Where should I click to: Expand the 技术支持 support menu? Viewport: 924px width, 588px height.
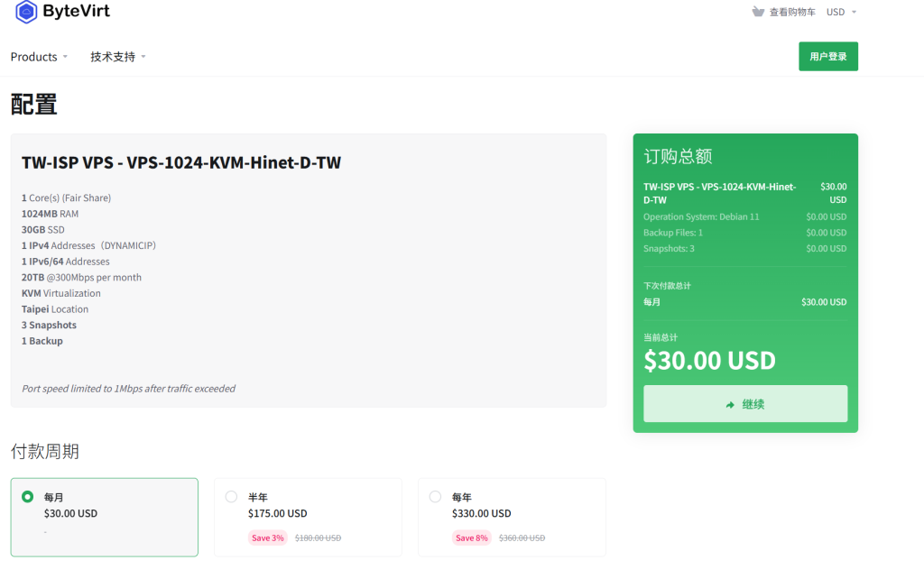117,57
